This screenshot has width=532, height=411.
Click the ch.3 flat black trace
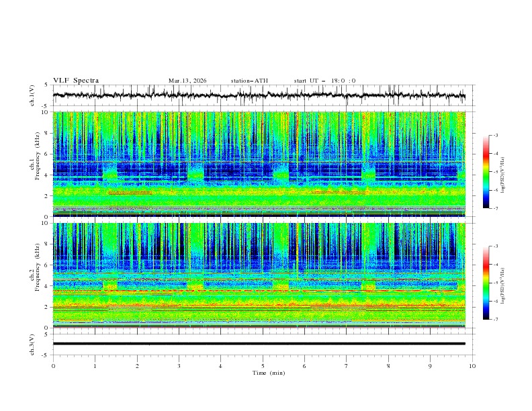click(259, 344)
